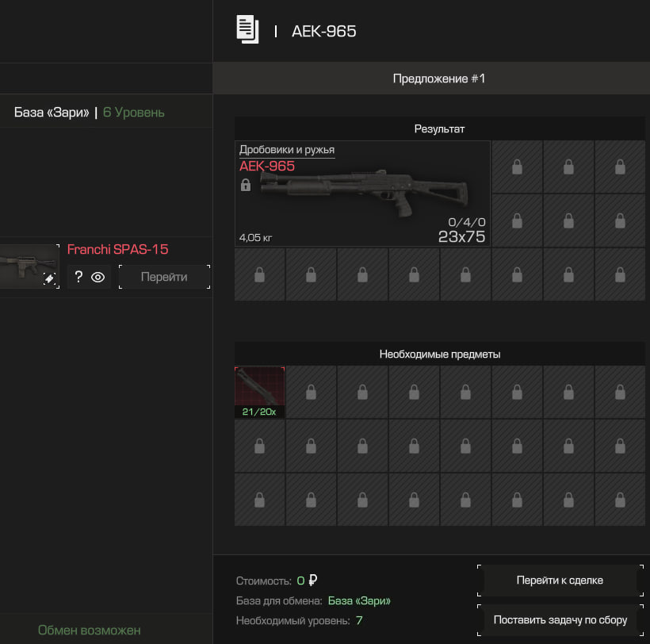Click Поставить задачу по сбору button
650x644 pixels.
click(x=560, y=619)
